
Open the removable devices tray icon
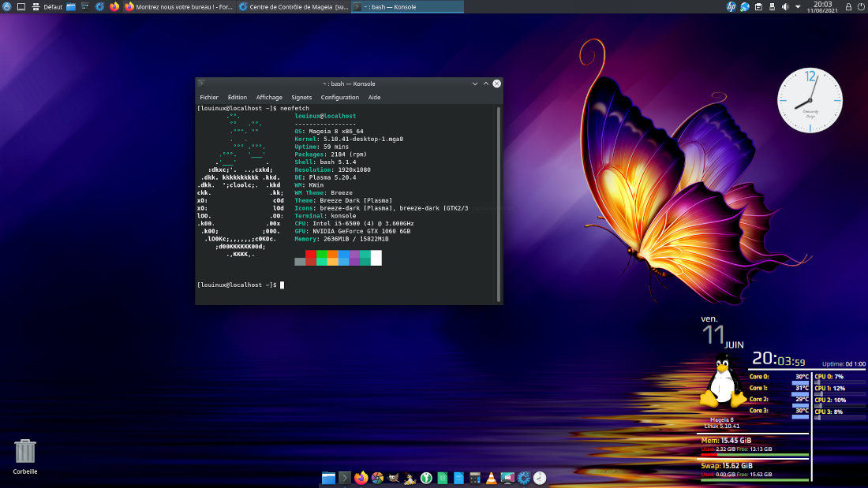pos(772,6)
